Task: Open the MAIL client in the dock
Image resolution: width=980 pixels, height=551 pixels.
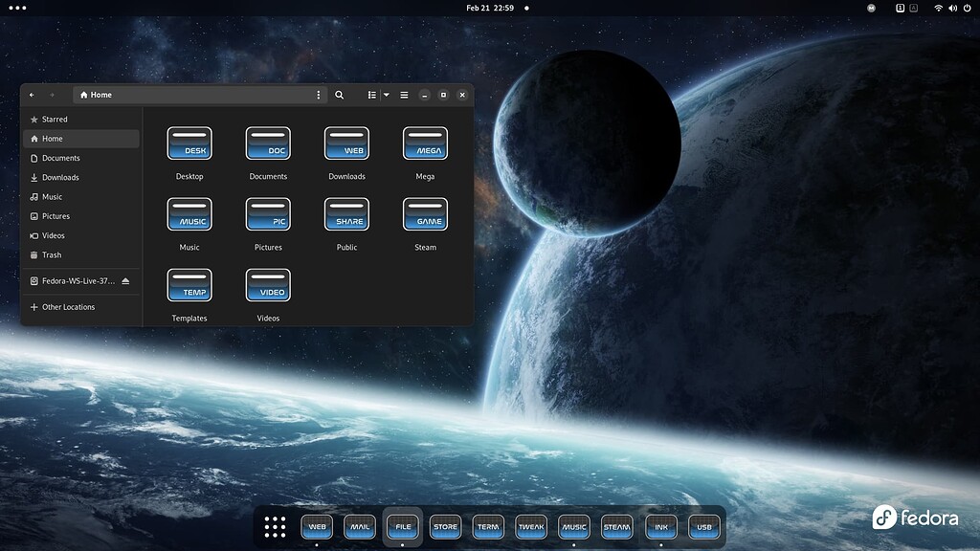Action: tap(359, 527)
